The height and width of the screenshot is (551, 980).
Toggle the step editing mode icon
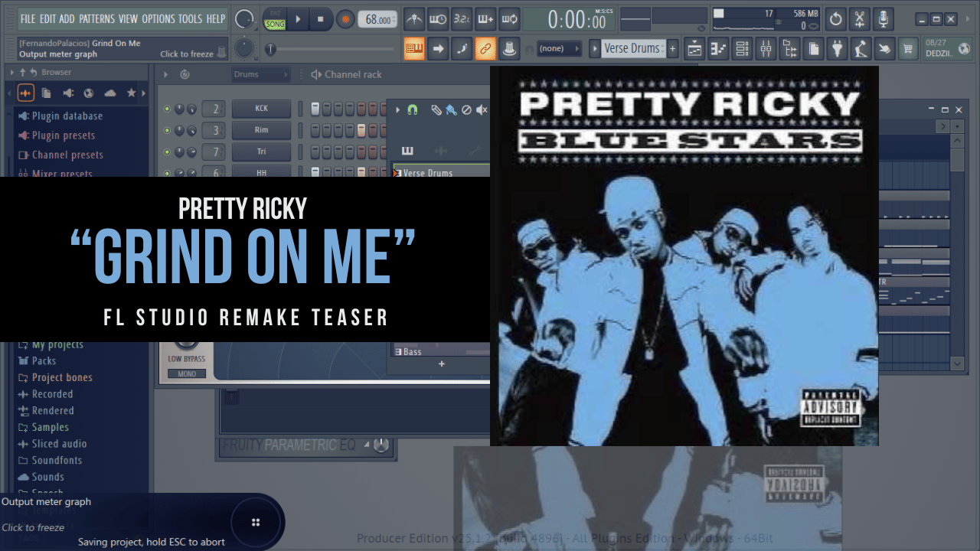(462, 49)
